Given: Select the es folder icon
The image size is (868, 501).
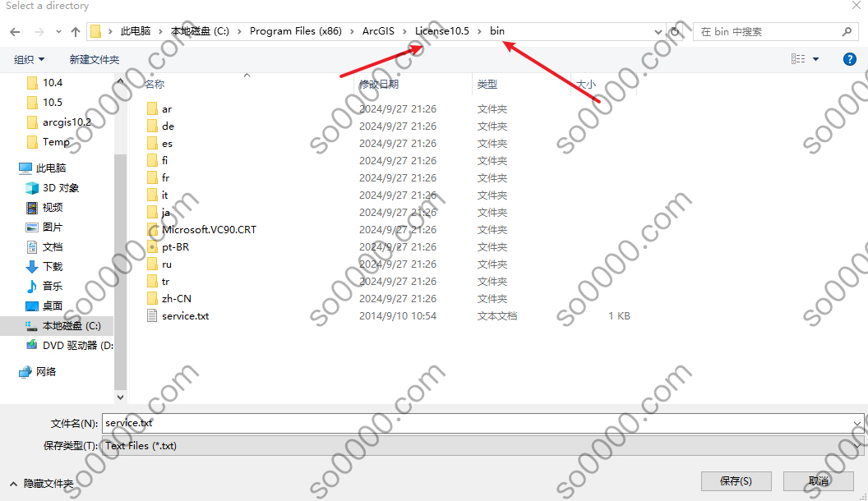Looking at the screenshot, I should coord(153,143).
